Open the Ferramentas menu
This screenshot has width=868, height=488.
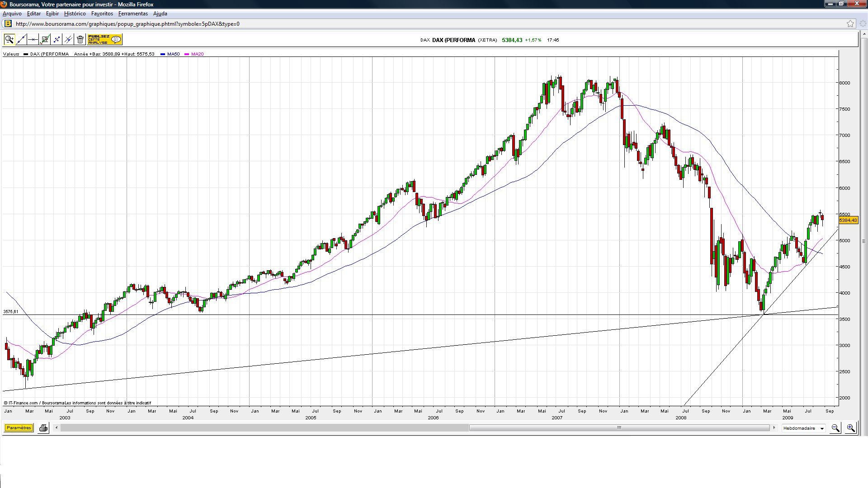tap(133, 14)
